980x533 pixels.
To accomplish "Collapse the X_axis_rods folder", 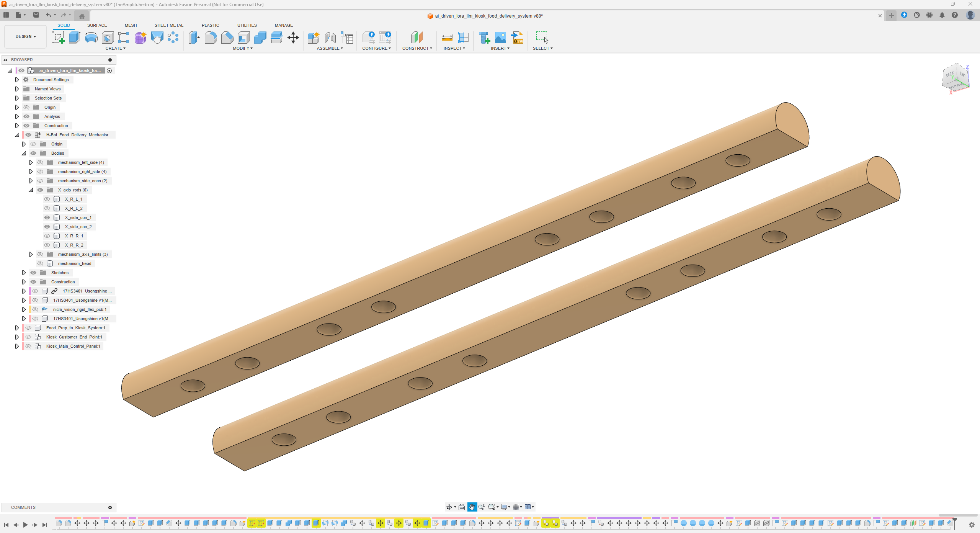I will pyautogui.click(x=31, y=190).
